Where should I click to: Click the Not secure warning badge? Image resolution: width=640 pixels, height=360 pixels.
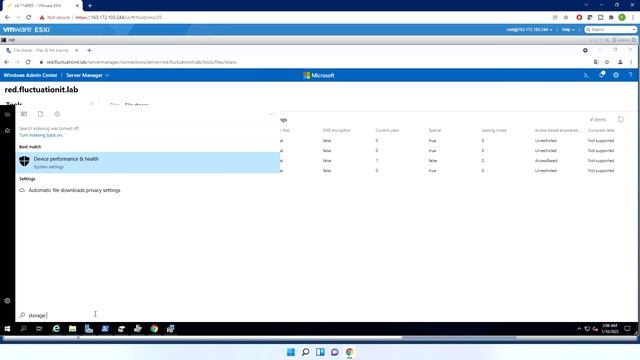tap(55, 18)
